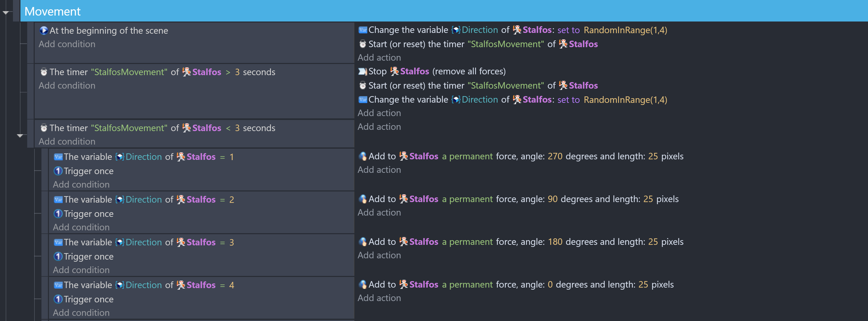
Task: Click Direction variable icon in first action
Action: 456,30
